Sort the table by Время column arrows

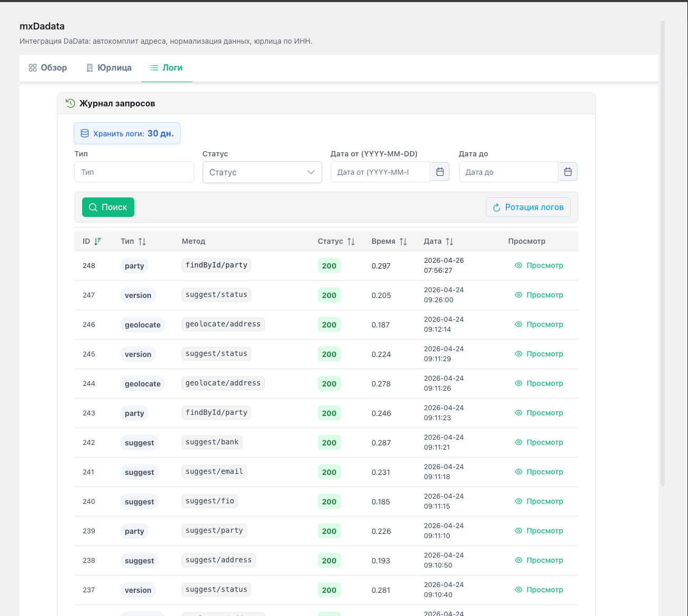coord(403,241)
